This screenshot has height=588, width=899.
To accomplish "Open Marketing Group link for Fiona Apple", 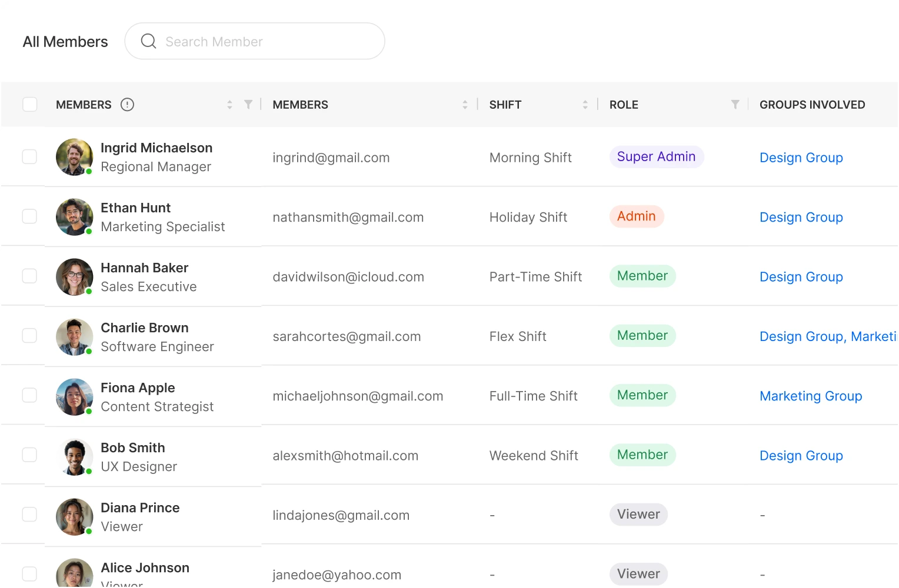I will click(811, 396).
